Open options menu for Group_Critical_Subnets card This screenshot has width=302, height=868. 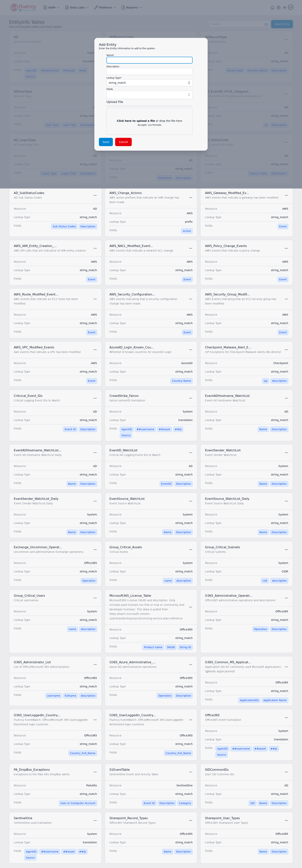[286, 550]
